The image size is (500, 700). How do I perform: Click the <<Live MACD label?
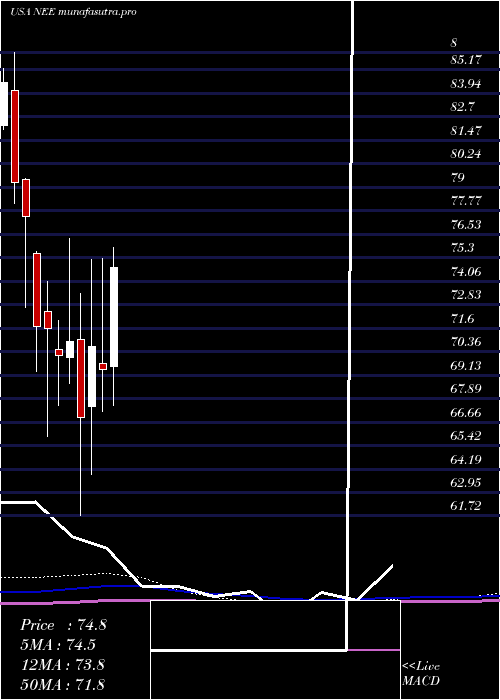click(421, 674)
